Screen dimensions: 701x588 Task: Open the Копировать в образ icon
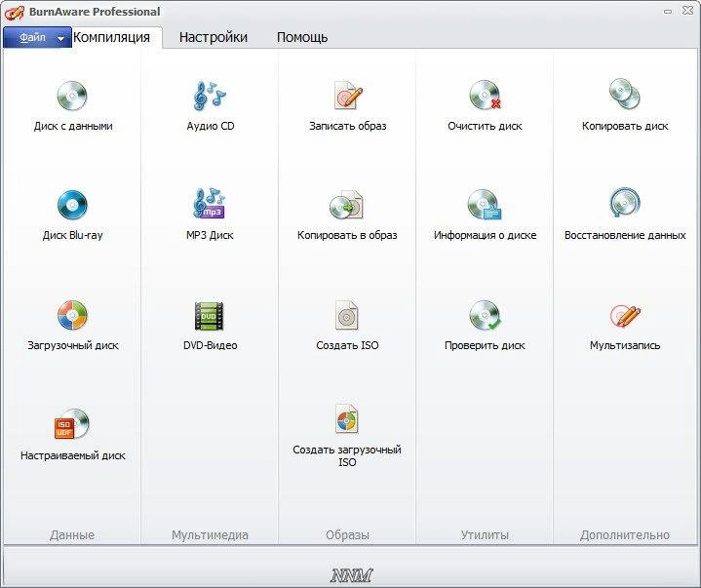coord(346,205)
